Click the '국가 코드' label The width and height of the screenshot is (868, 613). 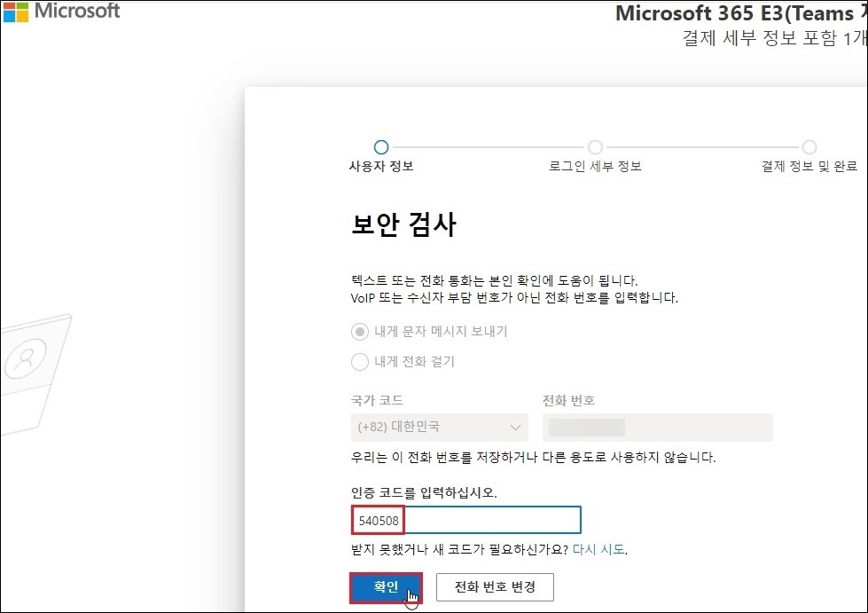pyautogui.click(x=377, y=400)
